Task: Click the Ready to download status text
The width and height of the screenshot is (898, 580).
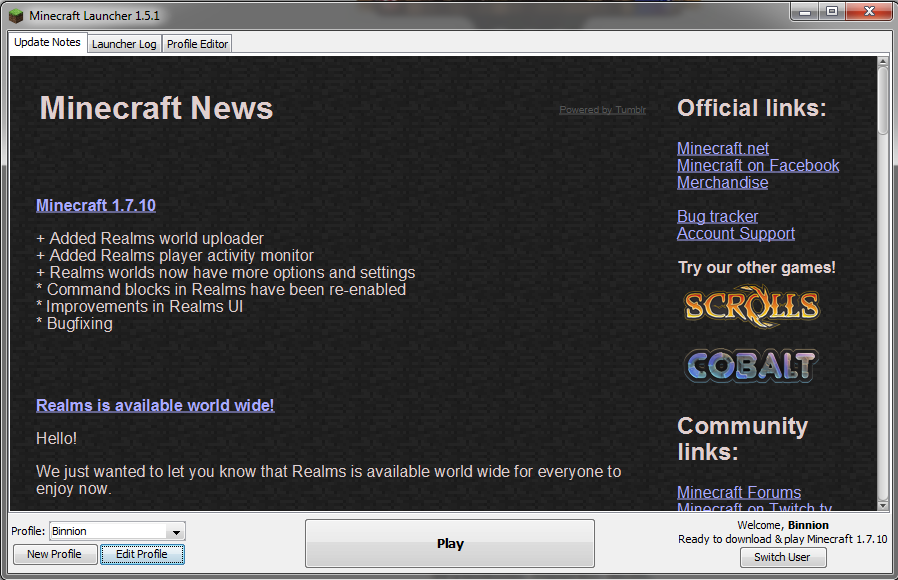Action: click(x=782, y=539)
